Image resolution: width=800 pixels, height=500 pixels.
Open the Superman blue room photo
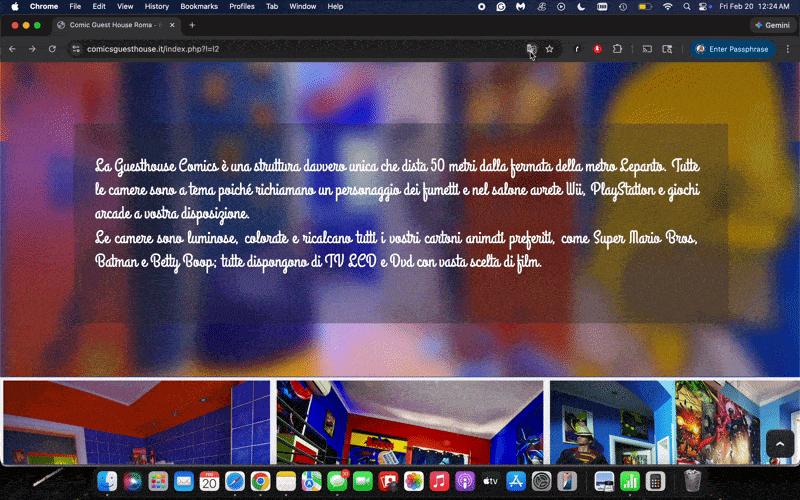(x=674, y=422)
